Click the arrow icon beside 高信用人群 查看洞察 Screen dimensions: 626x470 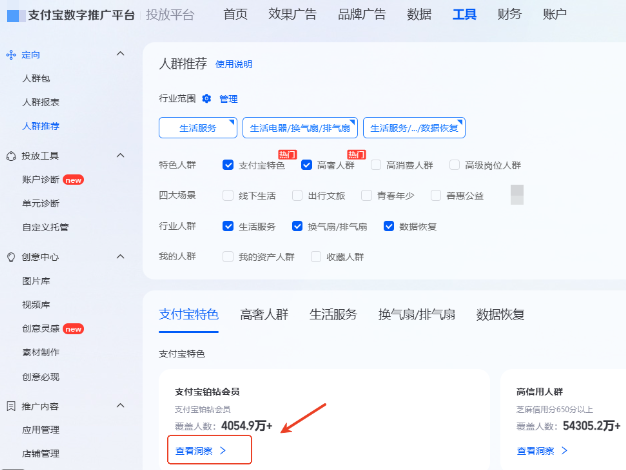(564, 450)
